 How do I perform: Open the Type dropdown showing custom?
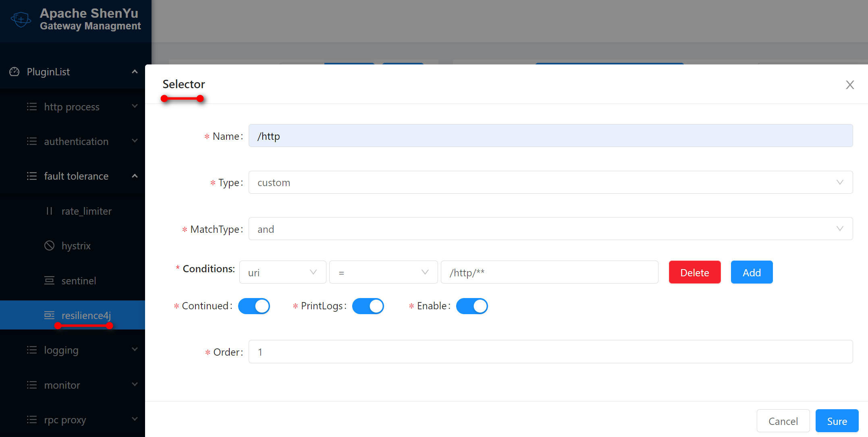pos(550,182)
